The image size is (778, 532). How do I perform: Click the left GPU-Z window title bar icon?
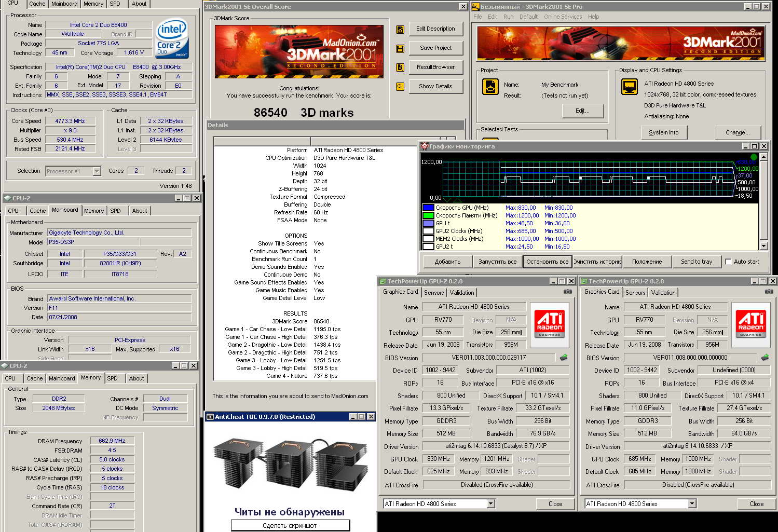(383, 281)
